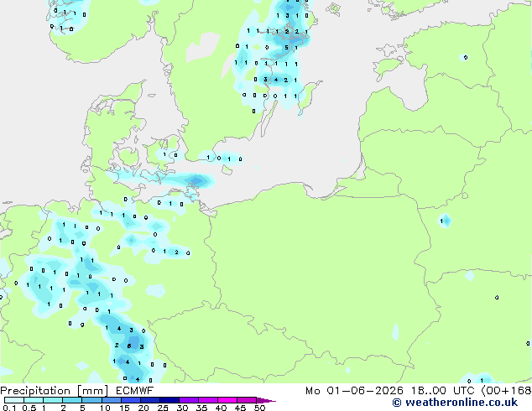532x411 pixels.
Task: Click the legend value "0.5"
Action: (x=29, y=408)
